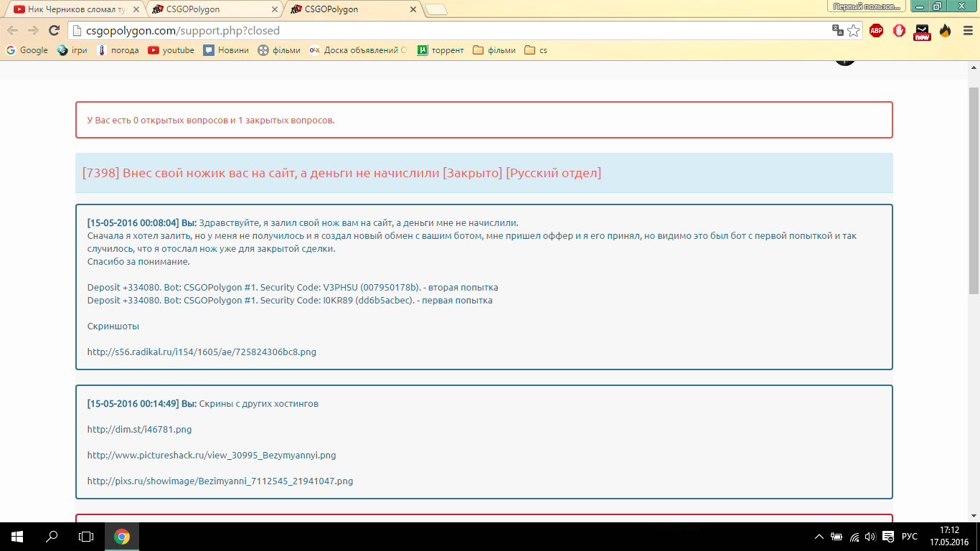
Task: Open Task View on the taskbar
Action: pyautogui.click(x=86, y=537)
